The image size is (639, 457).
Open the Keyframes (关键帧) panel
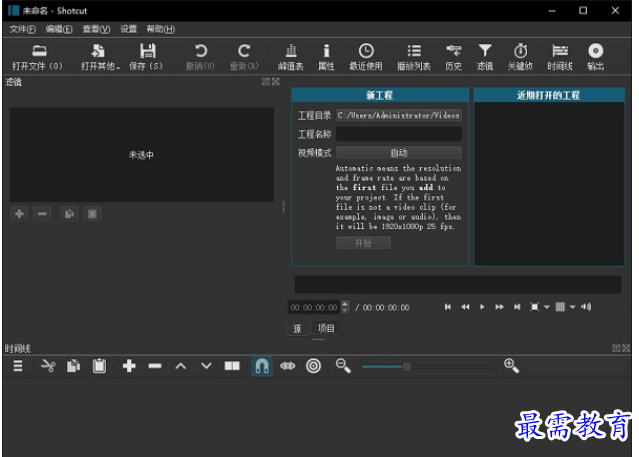click(520, 56)
